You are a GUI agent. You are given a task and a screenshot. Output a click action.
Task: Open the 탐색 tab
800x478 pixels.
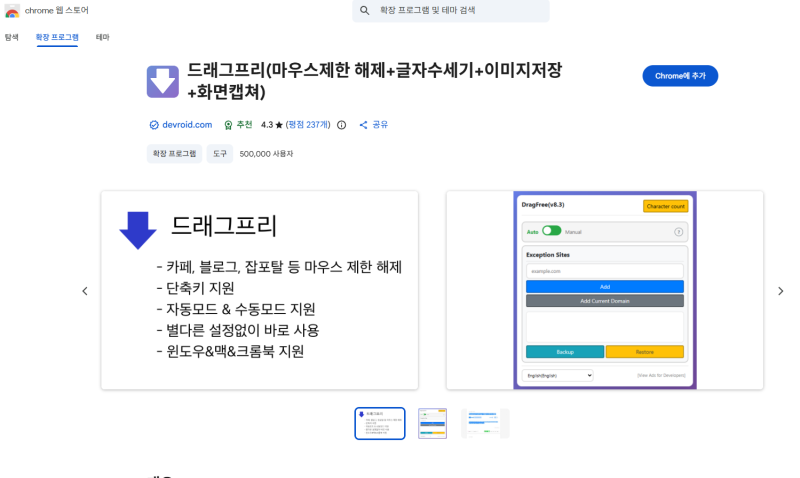click(x=12, y=37)
